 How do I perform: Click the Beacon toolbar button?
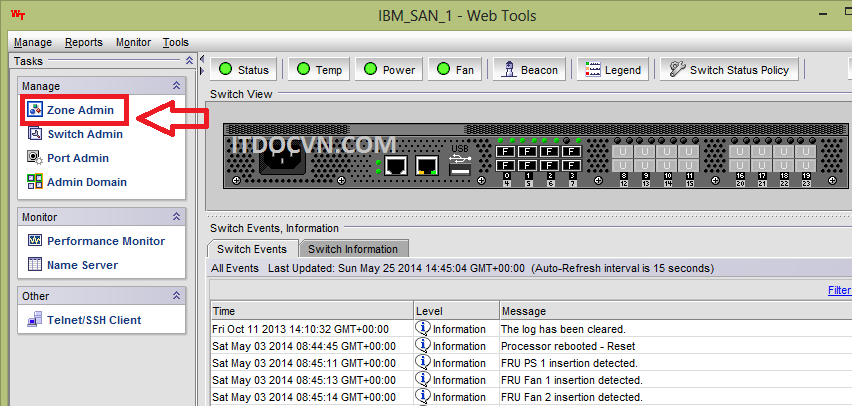coord(529,70)
